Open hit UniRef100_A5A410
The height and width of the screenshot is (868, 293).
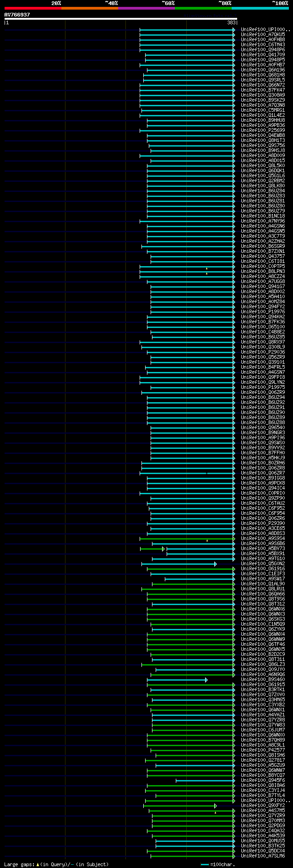263,297
